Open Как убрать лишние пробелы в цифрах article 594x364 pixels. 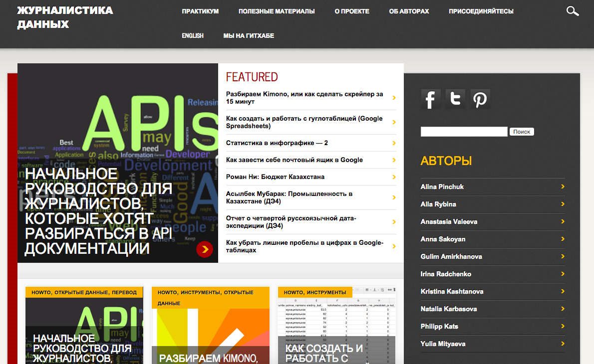click(x=304, y=246)
